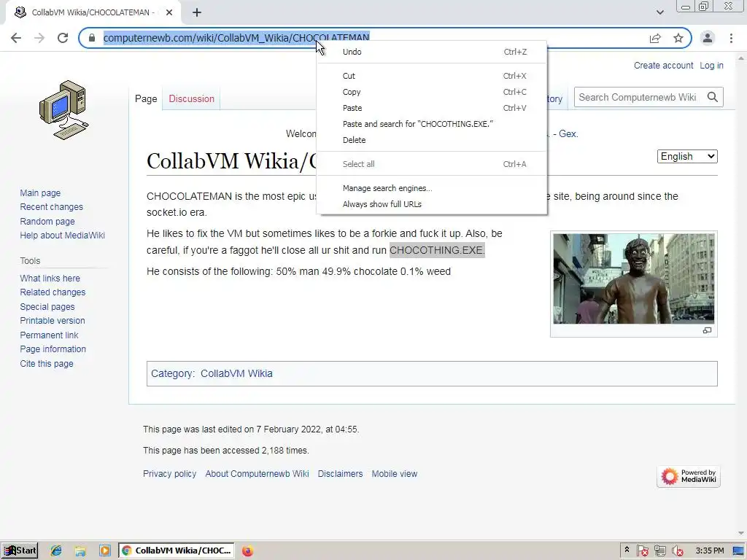Click the wiki search magnifier icon
747x560 pixels.
pos(712,97)
